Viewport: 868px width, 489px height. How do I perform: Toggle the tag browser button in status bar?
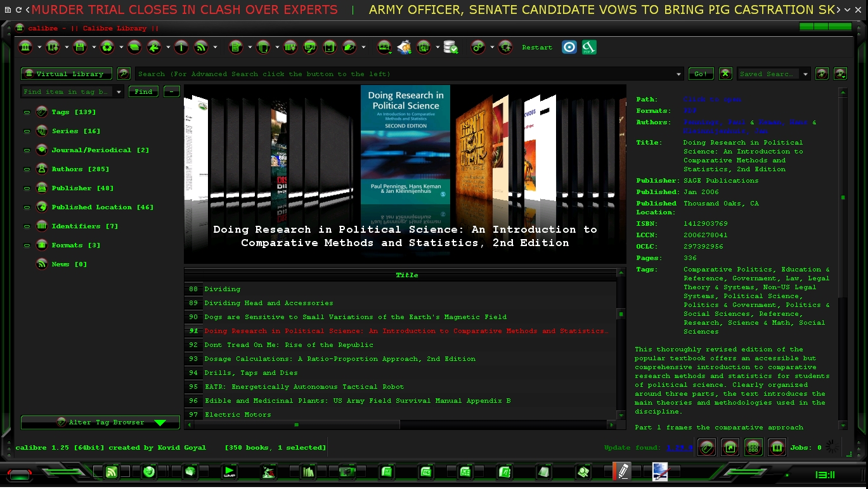point(707,447)
